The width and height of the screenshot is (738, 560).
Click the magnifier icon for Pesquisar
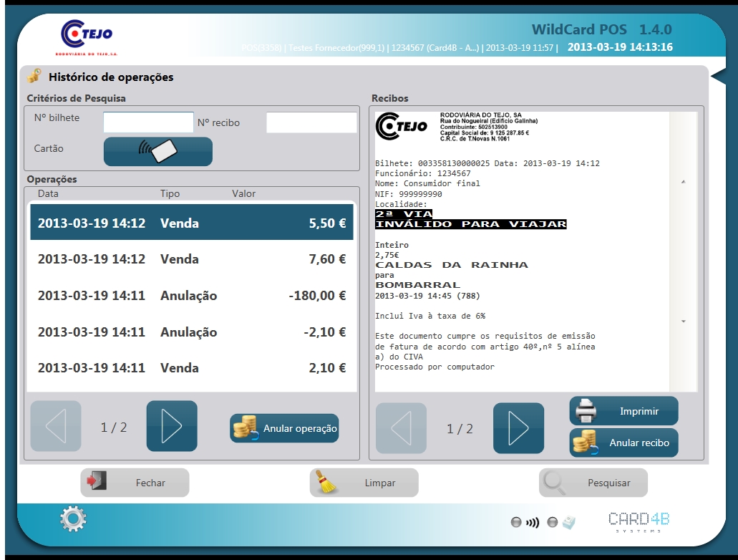coord(556,483)
